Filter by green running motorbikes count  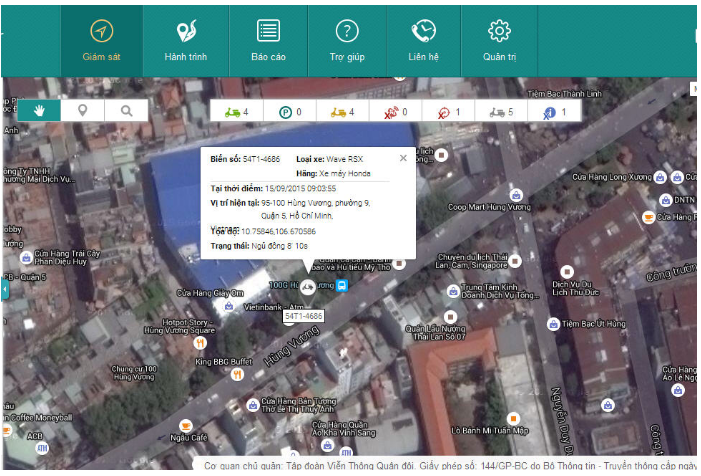coord(237,111)
